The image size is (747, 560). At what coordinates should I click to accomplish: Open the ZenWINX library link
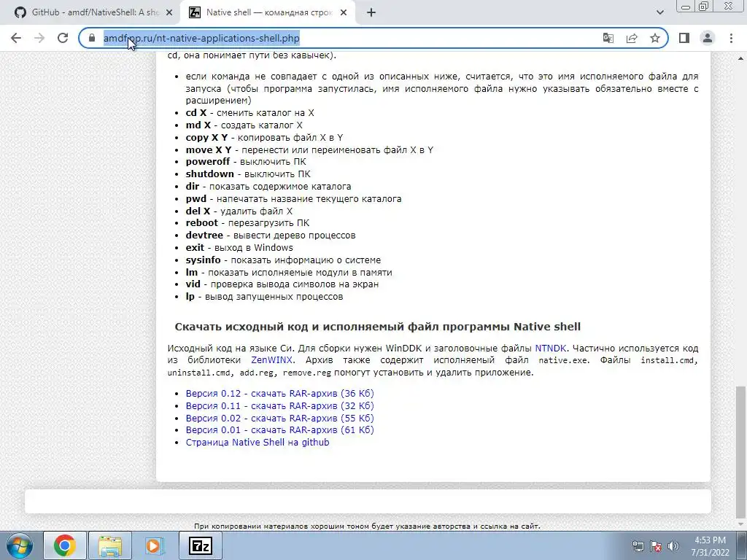point(271,360)
